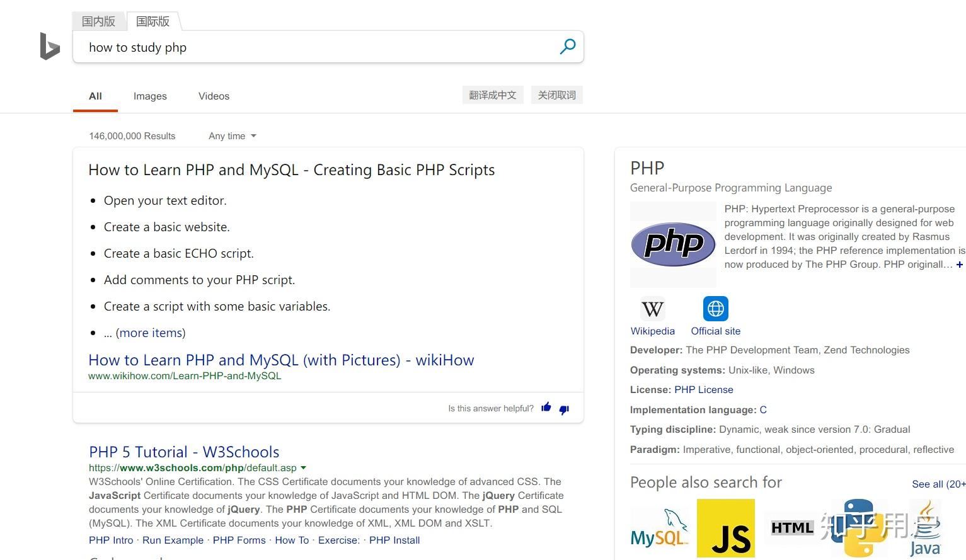
Task: Toggle 关闭取词 word lookup
Action: (x=556, y=95)
